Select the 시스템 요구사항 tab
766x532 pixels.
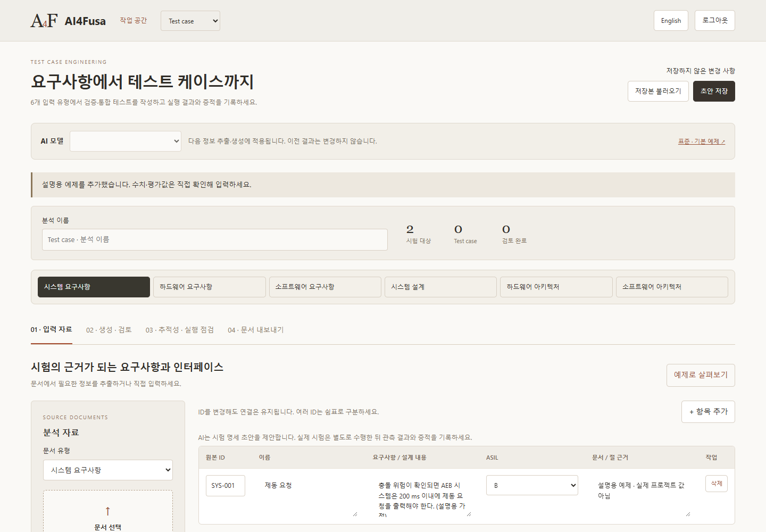pos(94,287)
